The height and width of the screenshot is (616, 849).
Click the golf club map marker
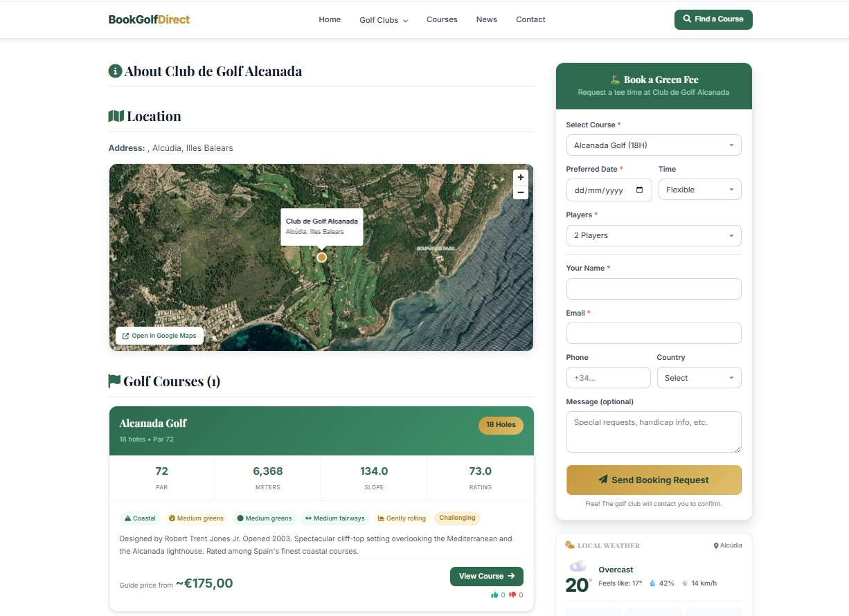click(321, 257)
